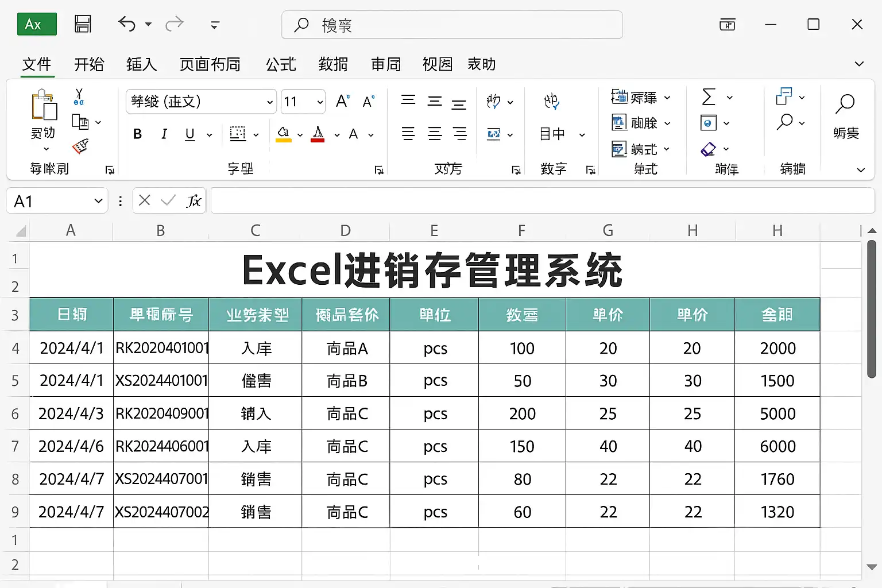Click the Save icon in title bar

83,24
